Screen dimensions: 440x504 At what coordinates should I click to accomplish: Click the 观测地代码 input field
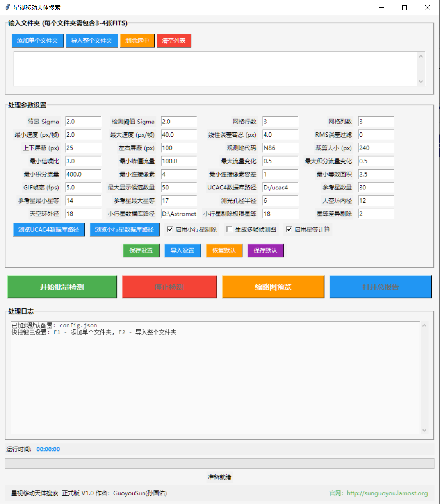tap(280, 148)
